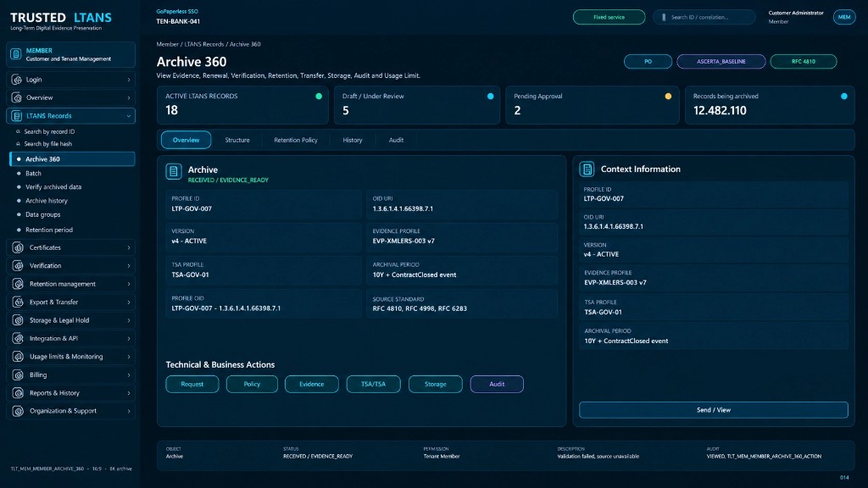
Task: Click the Storage & Legal Hold icon
Action: 19,320
